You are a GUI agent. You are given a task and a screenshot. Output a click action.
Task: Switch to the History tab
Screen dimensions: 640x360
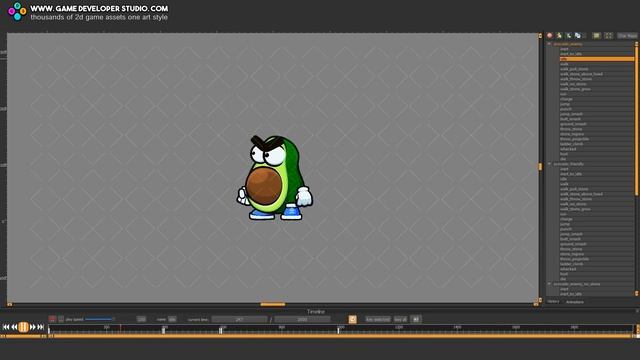point(553,302)
